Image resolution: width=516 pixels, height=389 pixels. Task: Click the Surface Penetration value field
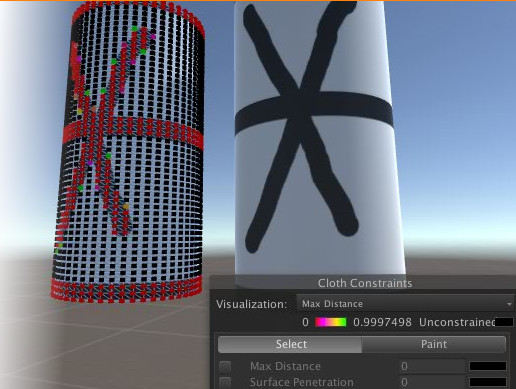pos(432,382)
